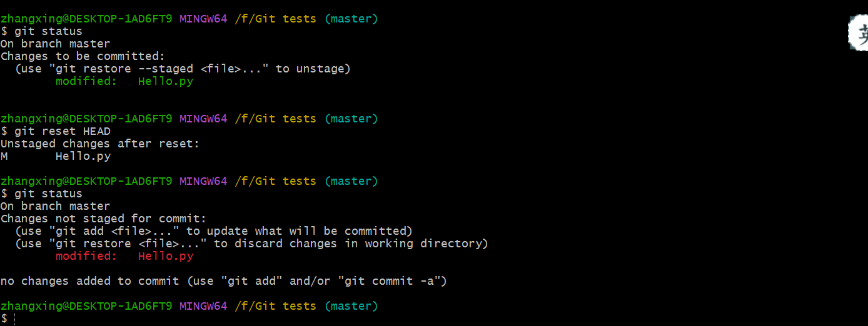Click the first 'git status' command
This screenshot has width=868, height=326.
click(x=49, y=31)
